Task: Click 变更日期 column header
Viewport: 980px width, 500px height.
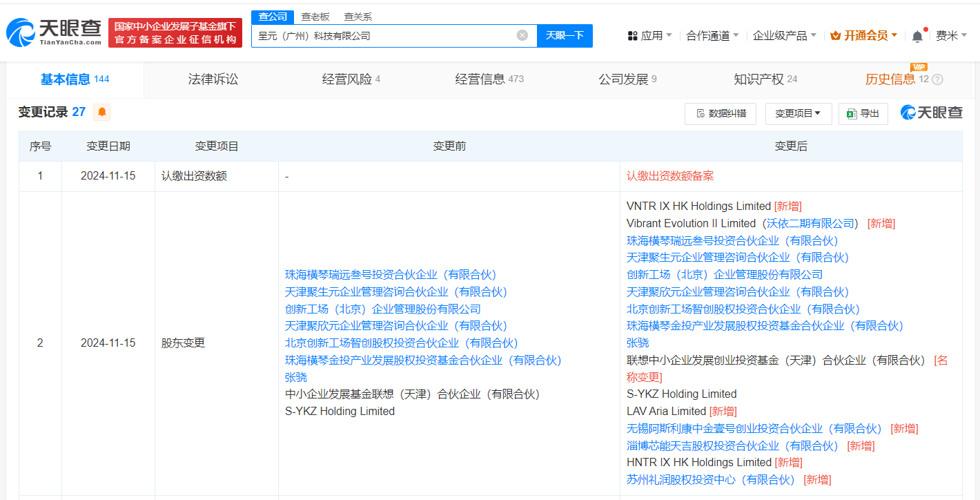Action: click(108, 146)
